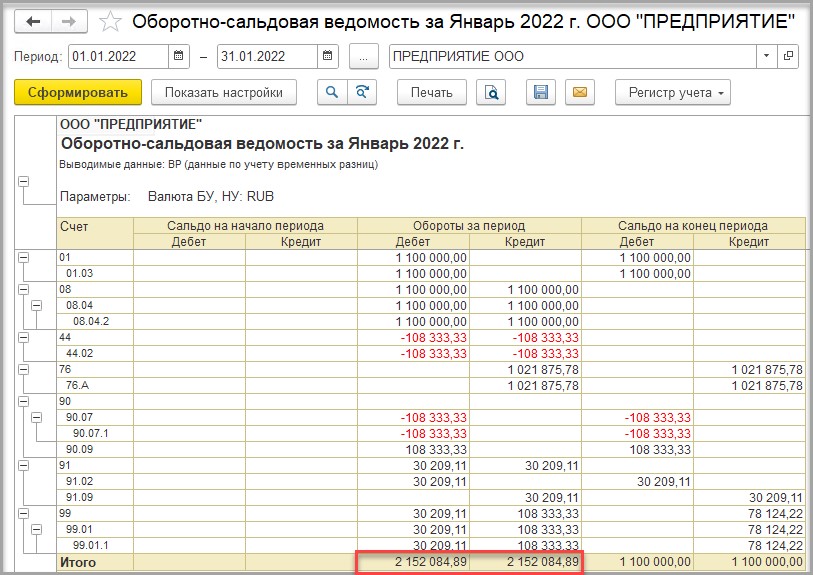813x575 pixels.
Task: Select account cell 90.09
Action: tap(95, 450)
